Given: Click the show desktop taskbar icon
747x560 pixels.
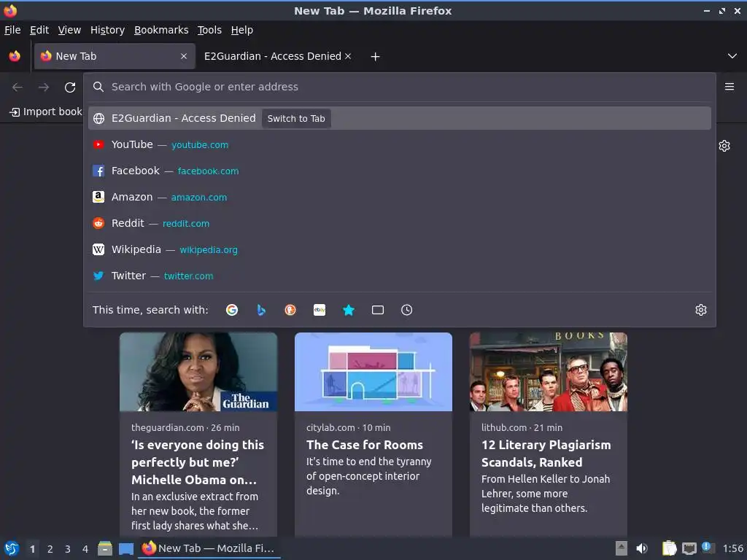Looking at the screenshot, I should pyautogui.click(x=125, y=548).
